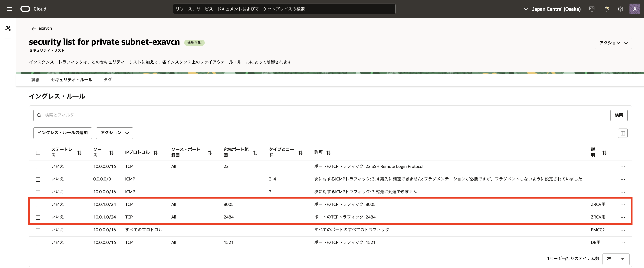Open the Cloud Shell developer tools icon
Viewport: 644px width, 268px height.
[592, 9]
